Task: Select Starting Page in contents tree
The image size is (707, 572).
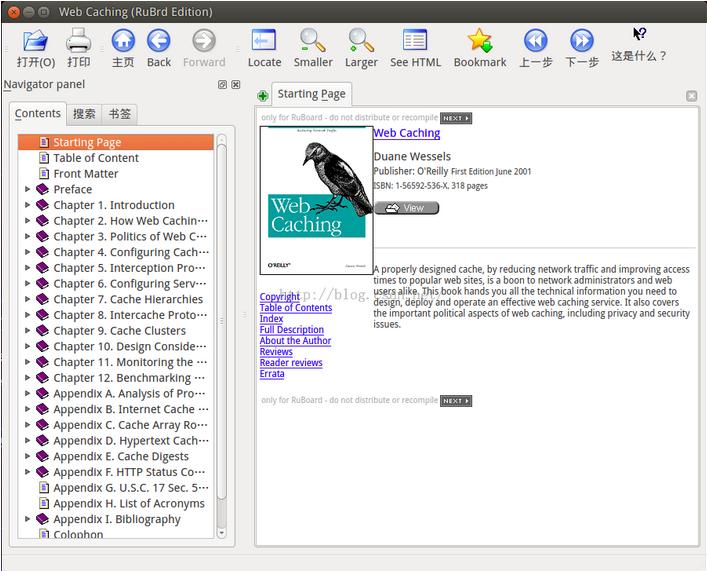Action: tap(115, 142)
